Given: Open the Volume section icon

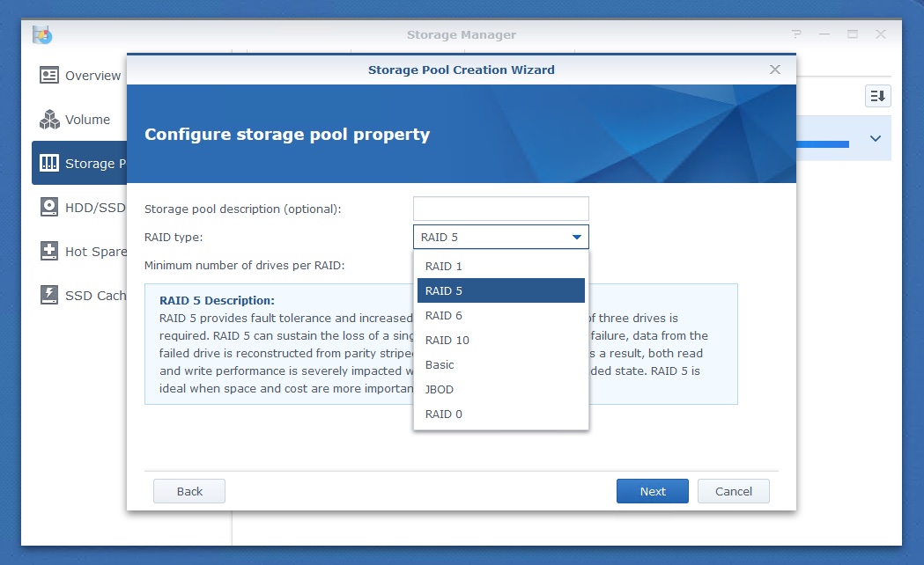Looking at the screenshot, I should point(49,120).
